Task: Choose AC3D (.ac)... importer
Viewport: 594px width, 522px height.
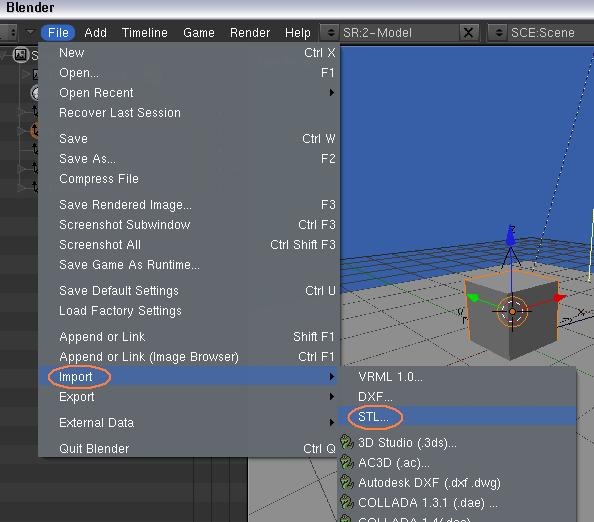Action: tap(457, 463)
